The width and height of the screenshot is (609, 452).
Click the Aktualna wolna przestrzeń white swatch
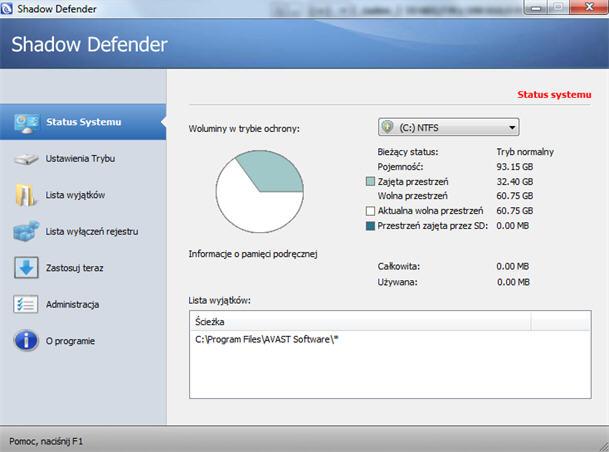pos(371,211)
